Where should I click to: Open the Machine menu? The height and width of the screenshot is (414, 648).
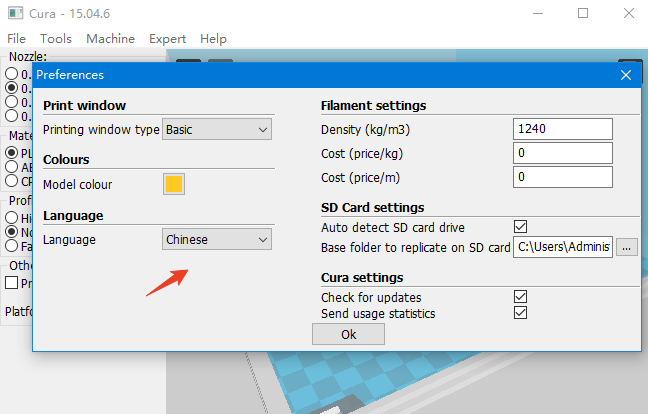110,39
